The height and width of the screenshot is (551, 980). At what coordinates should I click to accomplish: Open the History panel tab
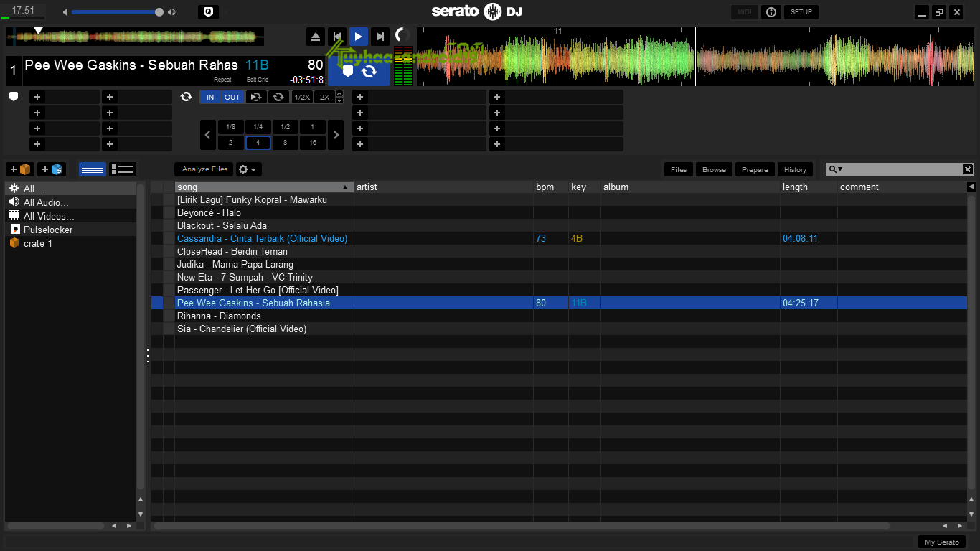(x=795, y=169)
